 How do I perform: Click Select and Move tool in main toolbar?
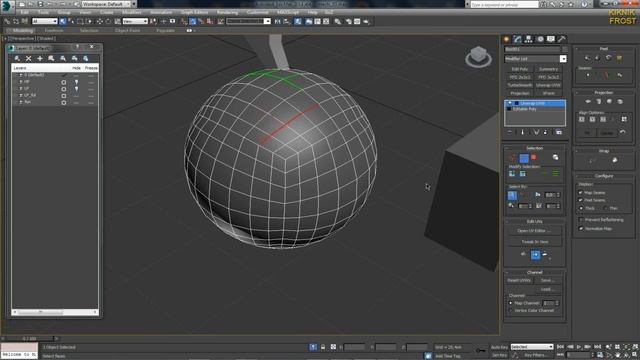click(x=100, y=21)
